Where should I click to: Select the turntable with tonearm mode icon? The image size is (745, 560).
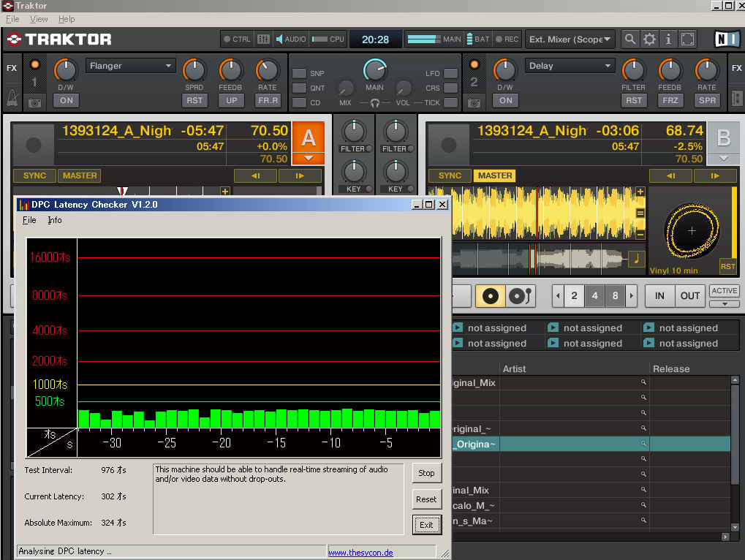(520, 296)
